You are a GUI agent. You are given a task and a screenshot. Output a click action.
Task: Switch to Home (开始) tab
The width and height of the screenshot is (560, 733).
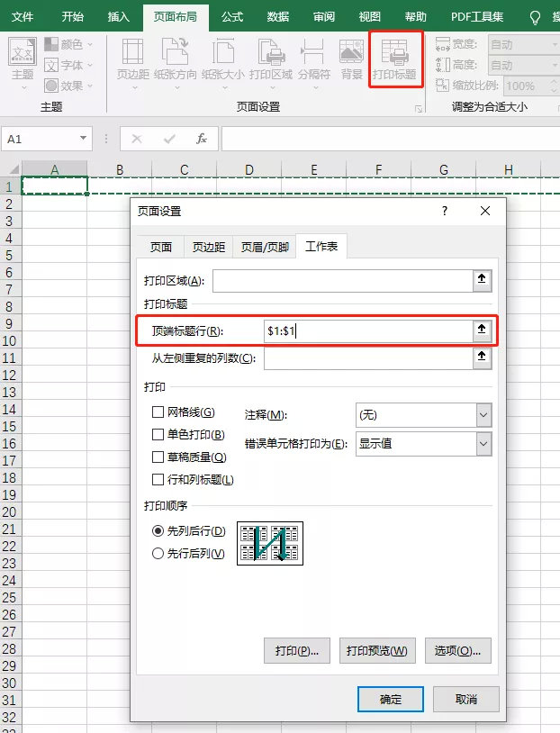(x=72, y=17)
